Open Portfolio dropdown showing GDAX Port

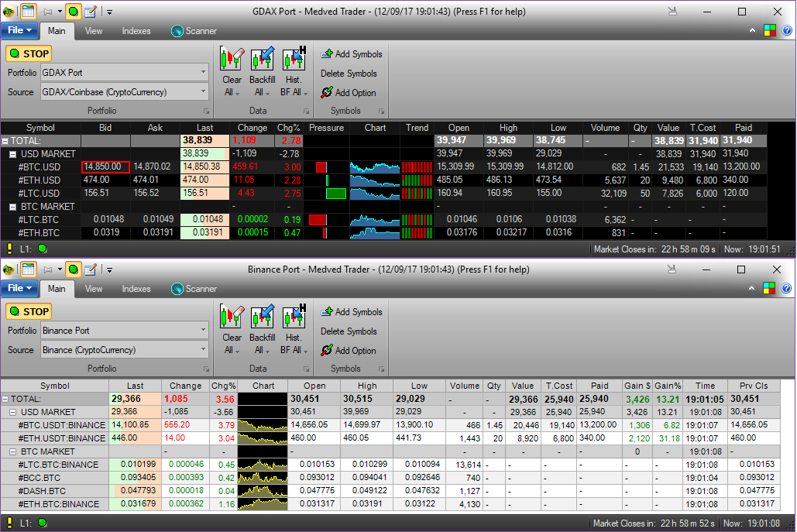(125, 73)
